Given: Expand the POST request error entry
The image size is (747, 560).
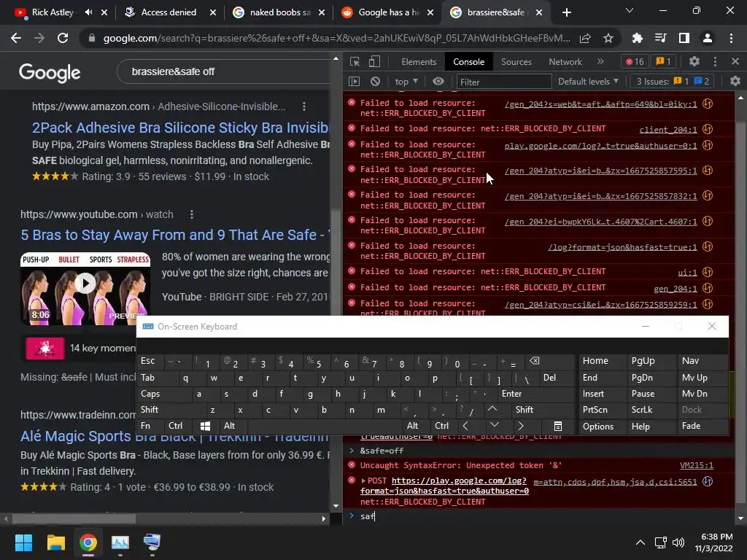Looking at the screenshot, I should [363, 481].
